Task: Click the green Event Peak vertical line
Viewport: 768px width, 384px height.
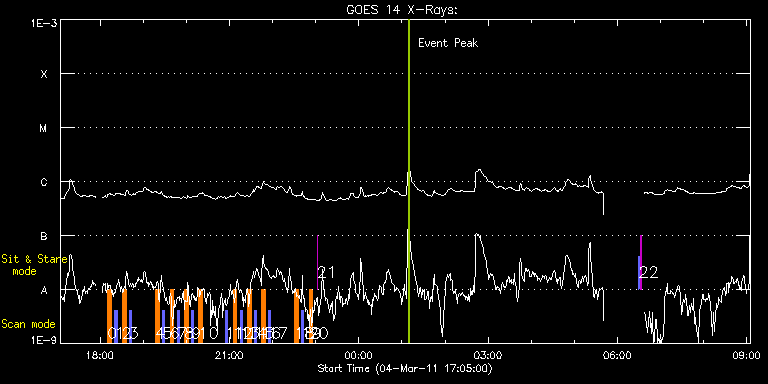Action: coord(408,181)
